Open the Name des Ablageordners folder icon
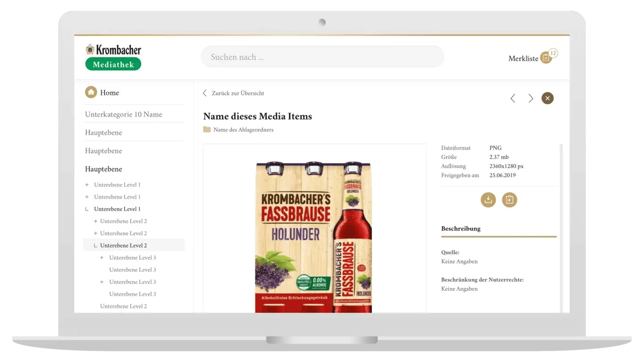Viewport: 644px width, 362px height. (x=206, y=130)
